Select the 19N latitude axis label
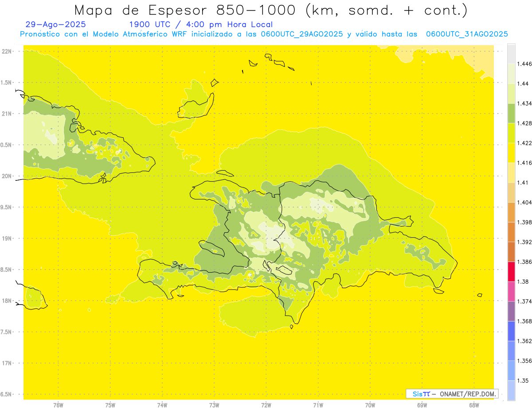This screenshot has height=411, width=532. [x=7, y=238]
